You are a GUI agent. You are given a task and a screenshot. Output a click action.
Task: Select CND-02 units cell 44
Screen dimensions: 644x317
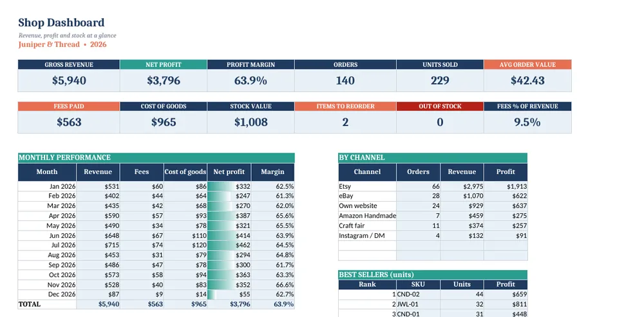tap(462, 294)
